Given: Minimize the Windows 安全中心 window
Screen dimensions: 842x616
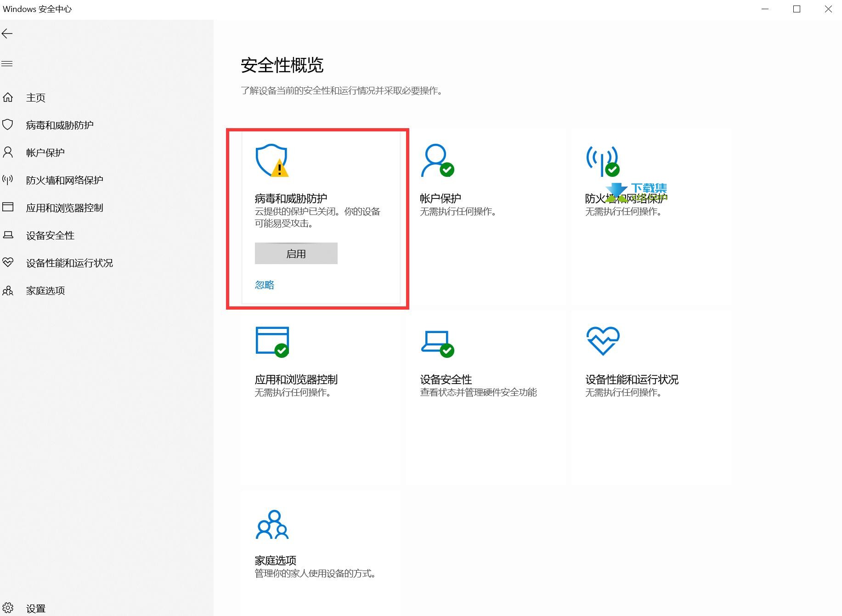Looking at the screenshot, I should pos(765,9).
